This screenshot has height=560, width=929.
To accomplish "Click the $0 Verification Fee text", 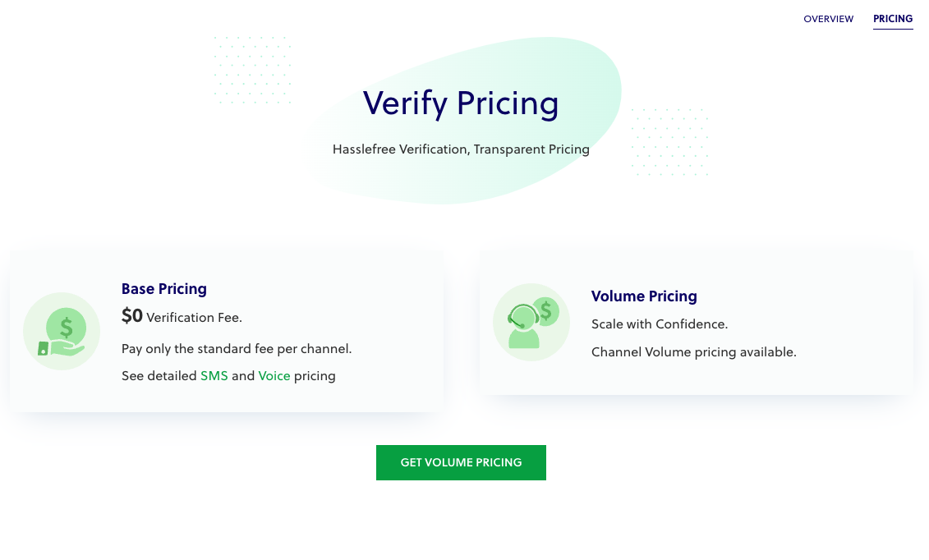I will coord(182,317).
